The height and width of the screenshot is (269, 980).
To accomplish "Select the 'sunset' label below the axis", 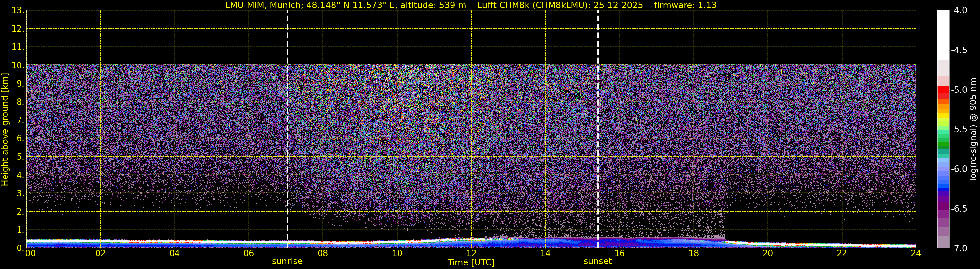I will [x=598, y=262].
